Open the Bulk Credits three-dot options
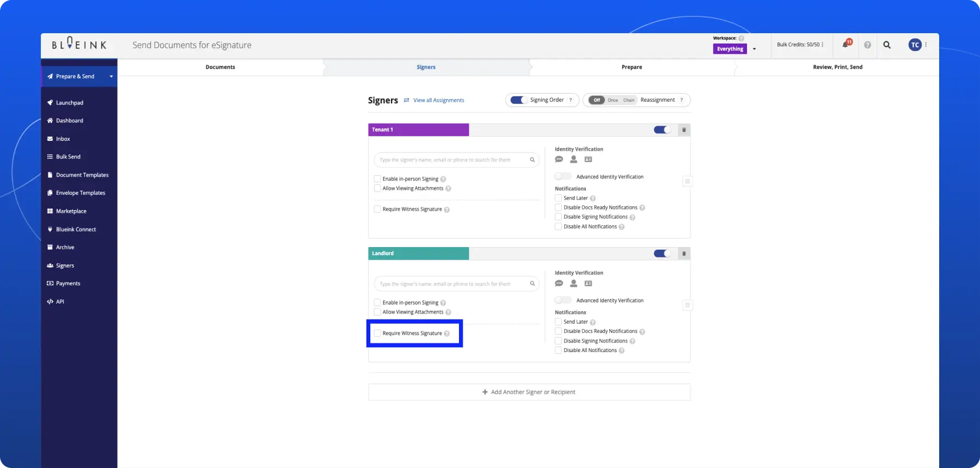This screenshot has width=980, height=468. 822,45
